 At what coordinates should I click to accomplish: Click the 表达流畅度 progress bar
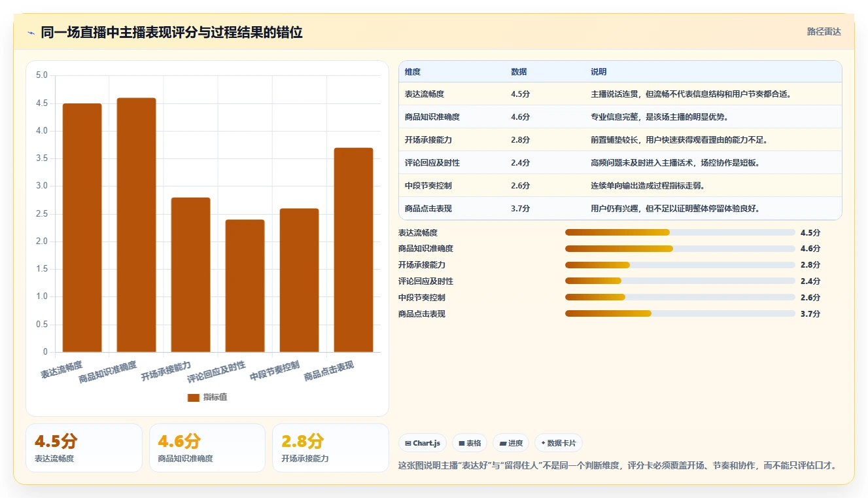click(680, 232)
